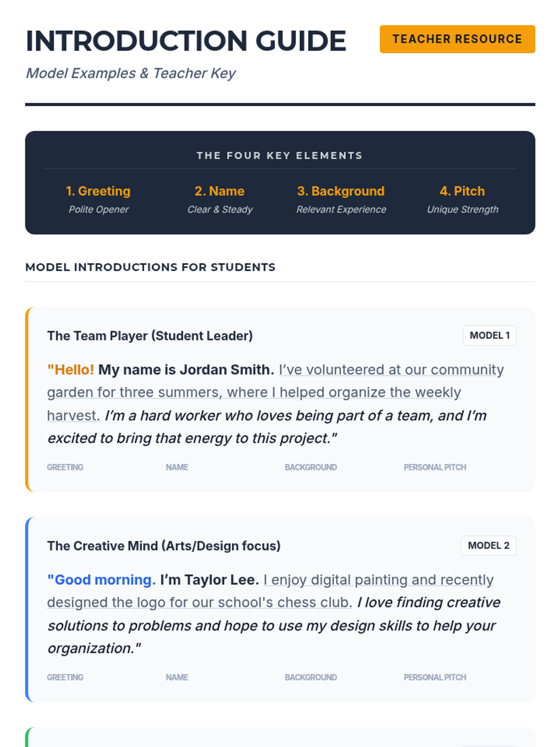
Task: Click the orange 'Hello!' greeting text
Action: (70, 370)
